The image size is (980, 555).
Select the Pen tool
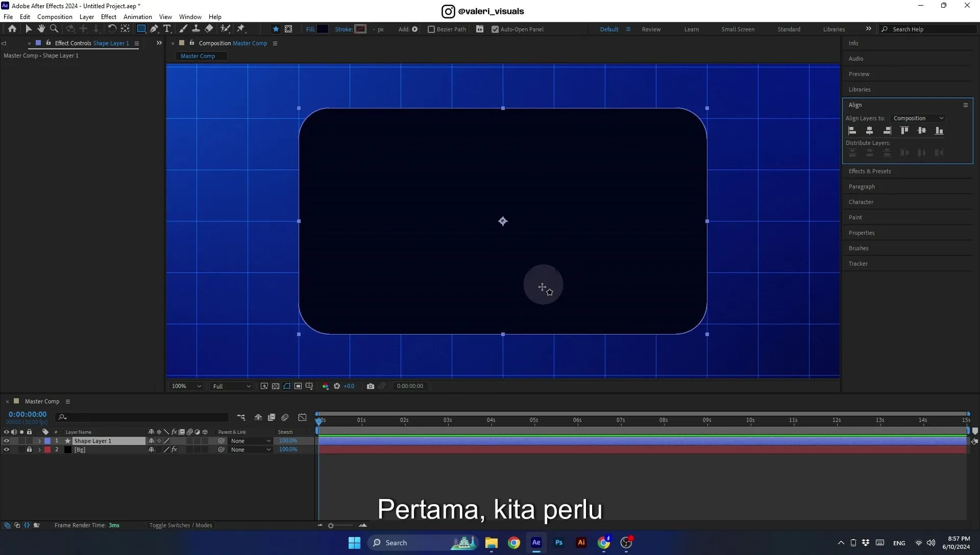pyautogui.click(x=154, y=29)
